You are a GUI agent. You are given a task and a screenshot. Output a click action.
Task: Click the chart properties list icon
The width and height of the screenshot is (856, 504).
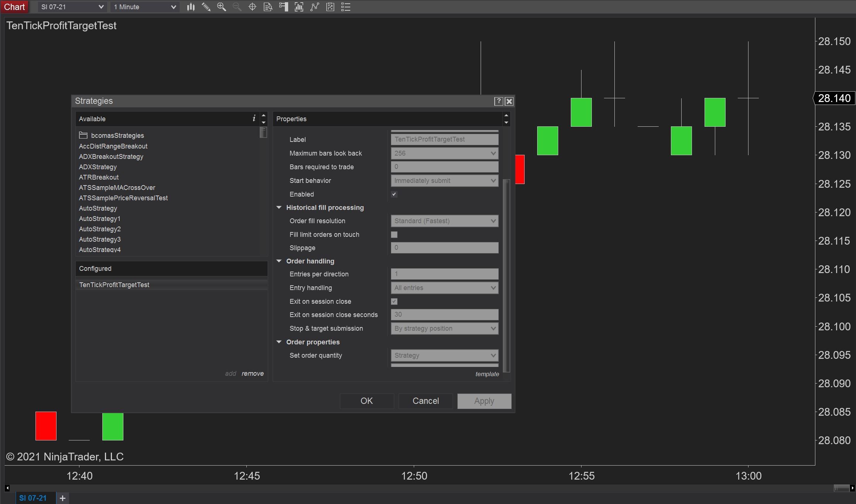click(346, 7)
